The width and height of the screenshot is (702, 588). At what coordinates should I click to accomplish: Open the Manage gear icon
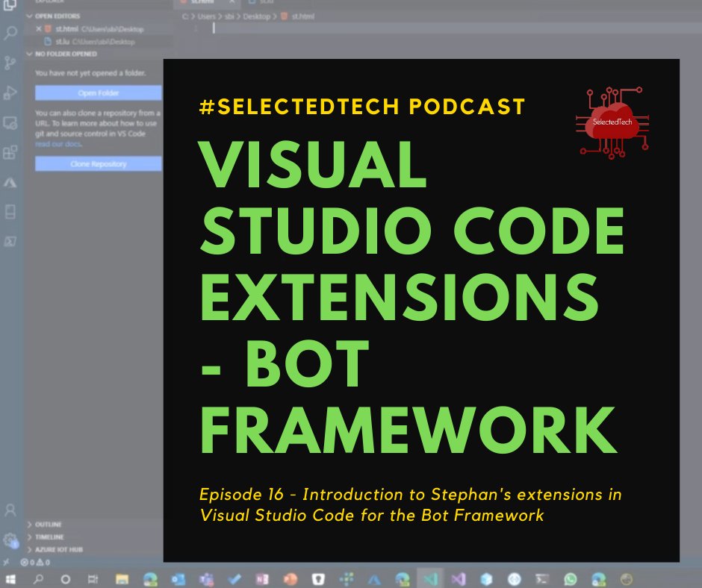(x=10, y=539)
